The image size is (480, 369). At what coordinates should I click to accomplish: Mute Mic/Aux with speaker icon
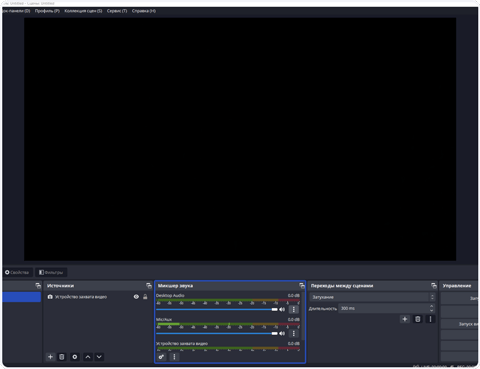[x=282, y=333]
